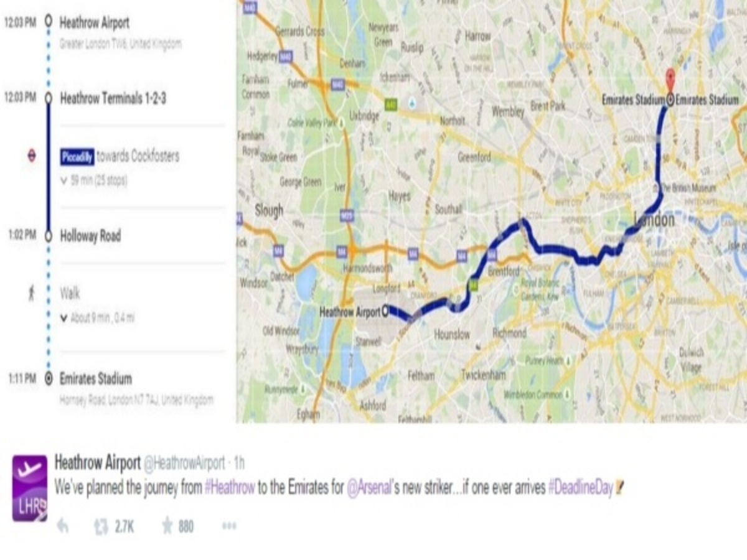This screenshot has height=560, width=747.
Task: Select Heathrow Terminals 1-2-3 step
Action: [x=113, y=98]
